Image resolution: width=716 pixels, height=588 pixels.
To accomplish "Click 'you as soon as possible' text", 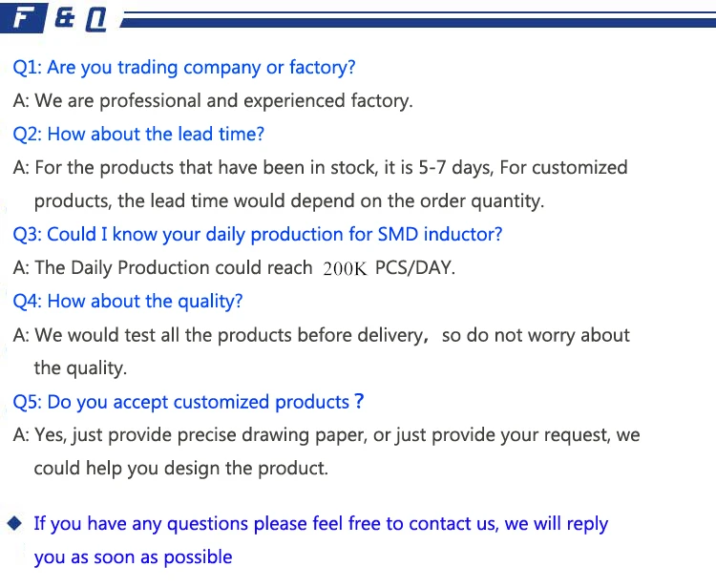I will point(133,556).
